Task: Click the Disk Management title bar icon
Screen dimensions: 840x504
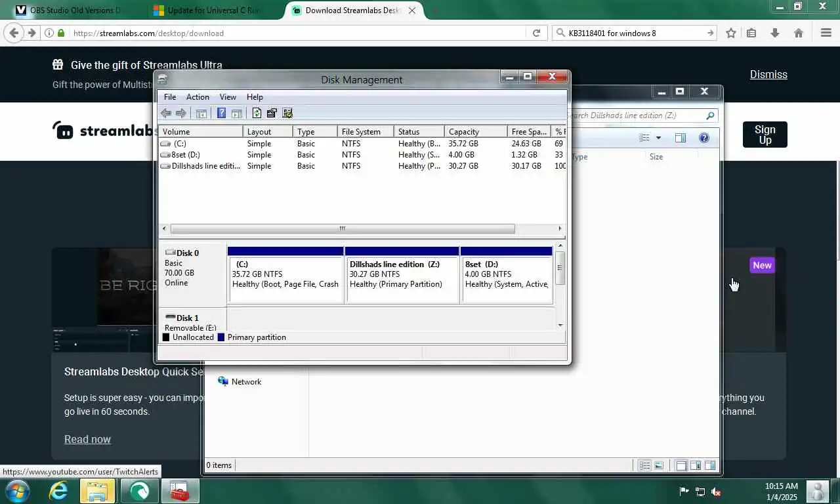Action: point(163,79)
